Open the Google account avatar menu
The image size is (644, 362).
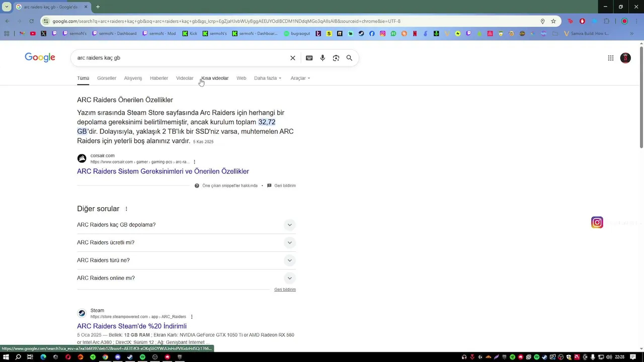click(x=625, y=58)
